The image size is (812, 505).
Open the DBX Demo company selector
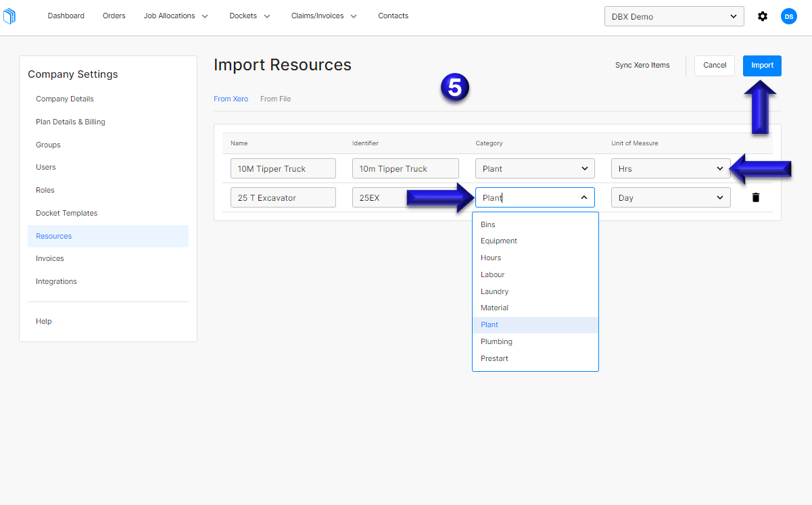[x=673, y=16]
